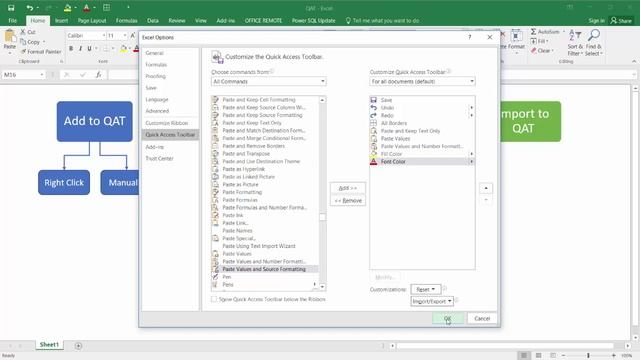
Task: Click the AutoSum icon in the Editing group
Action: click(x=533, y=31)
